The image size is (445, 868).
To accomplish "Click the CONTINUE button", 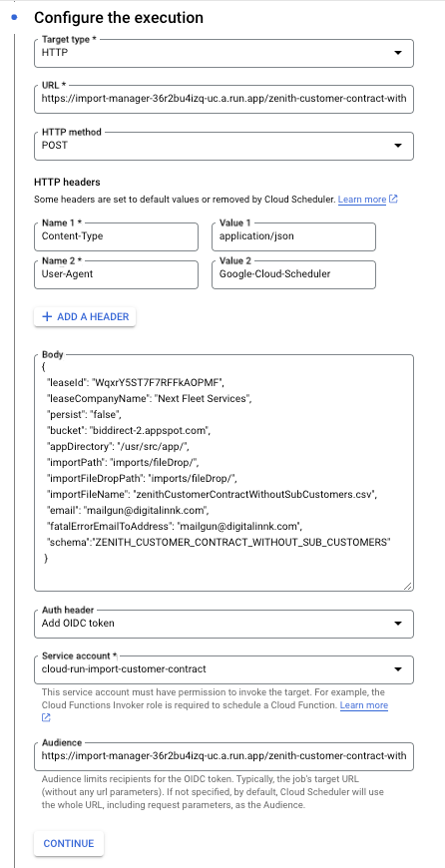I will pos(69,844).
